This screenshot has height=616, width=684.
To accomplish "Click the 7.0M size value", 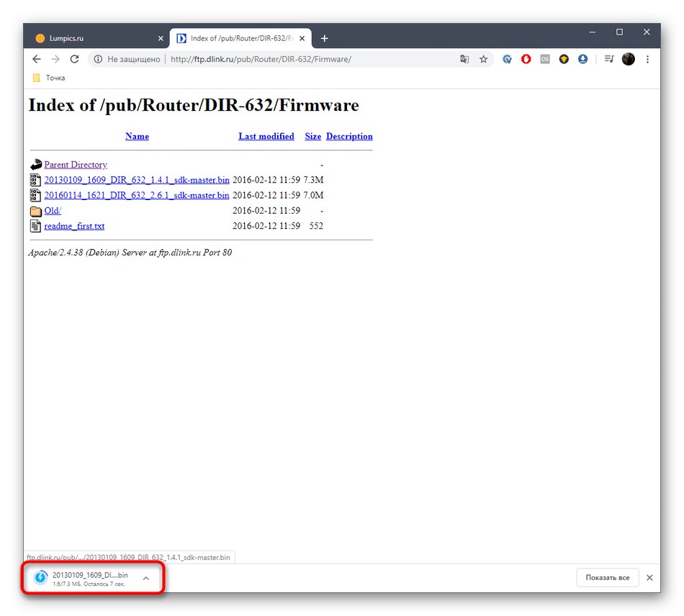I will [x=313, y=195].
